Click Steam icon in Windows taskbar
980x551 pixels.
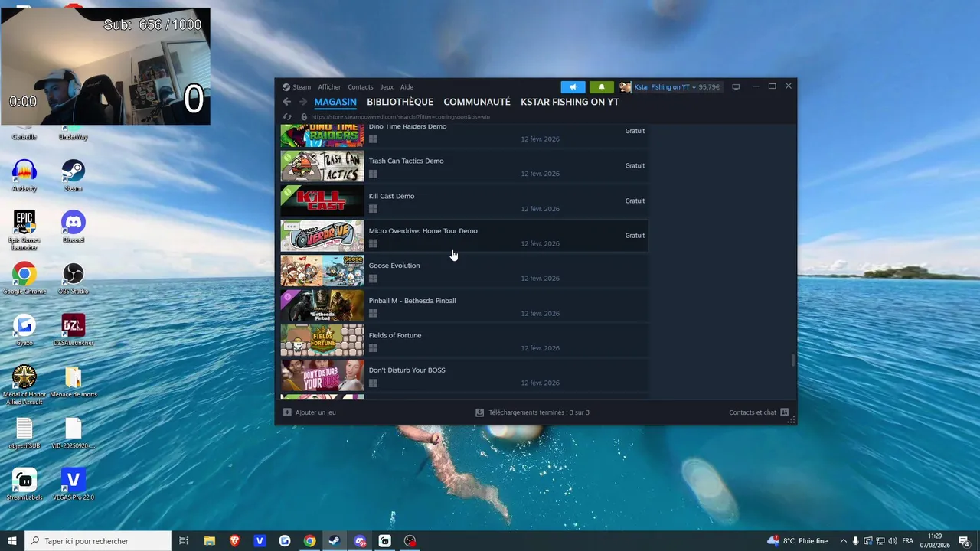coord(335,541)
